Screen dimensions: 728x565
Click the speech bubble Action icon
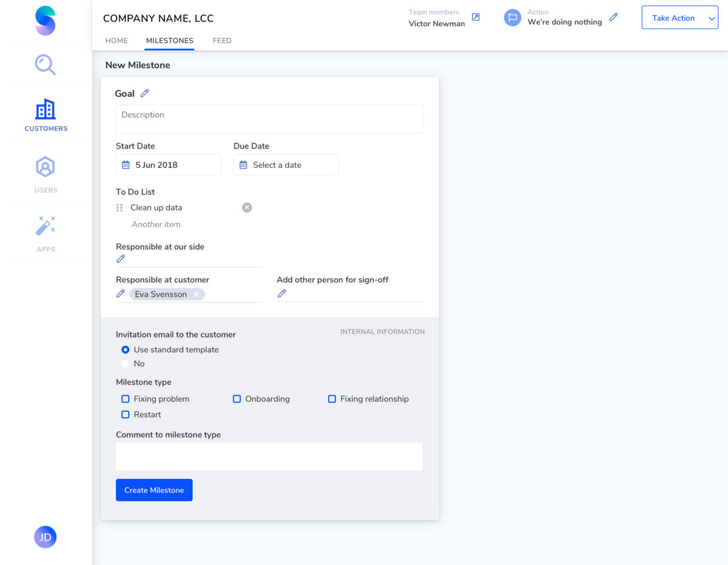coord(512,18)
